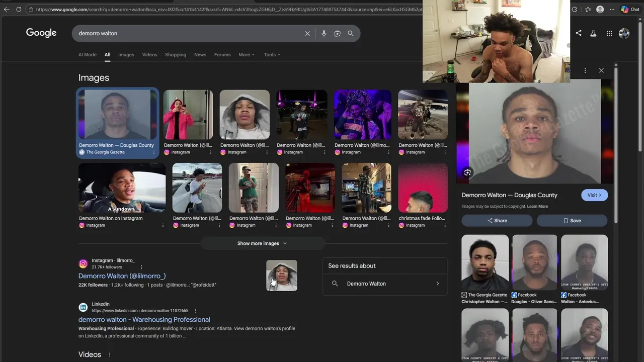This screenshot has width=644, height=362.
Task: Open more options for LinkedIn result
Action: pos(195,311)
